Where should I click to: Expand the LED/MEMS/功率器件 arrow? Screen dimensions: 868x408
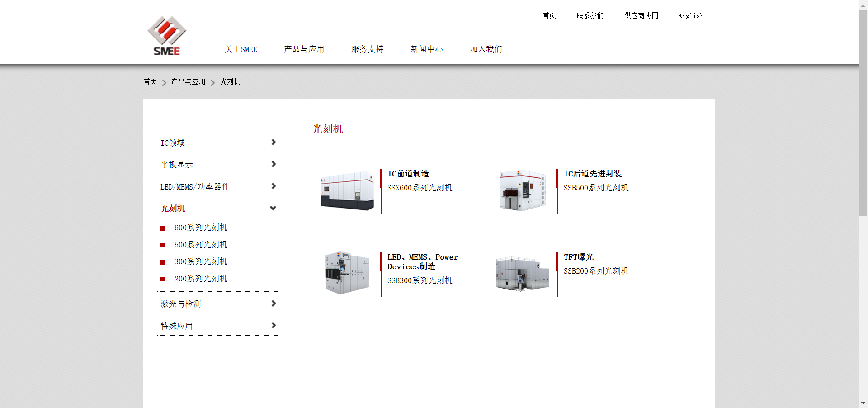click(274, 186)
